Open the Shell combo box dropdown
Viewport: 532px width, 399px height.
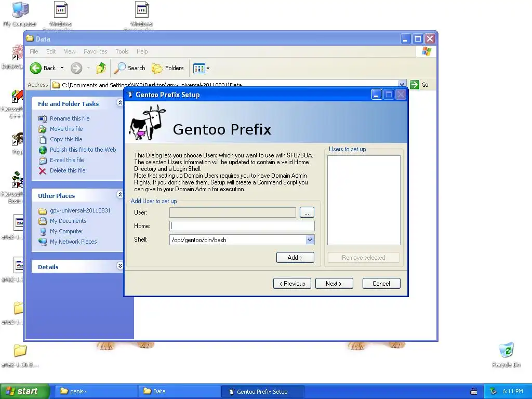point(310,240)
